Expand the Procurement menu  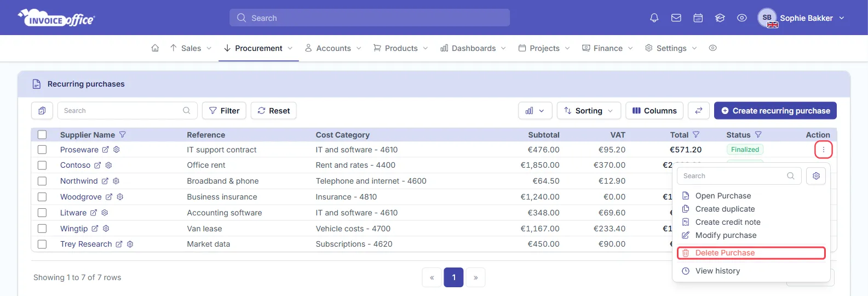[x=258, y=48]
